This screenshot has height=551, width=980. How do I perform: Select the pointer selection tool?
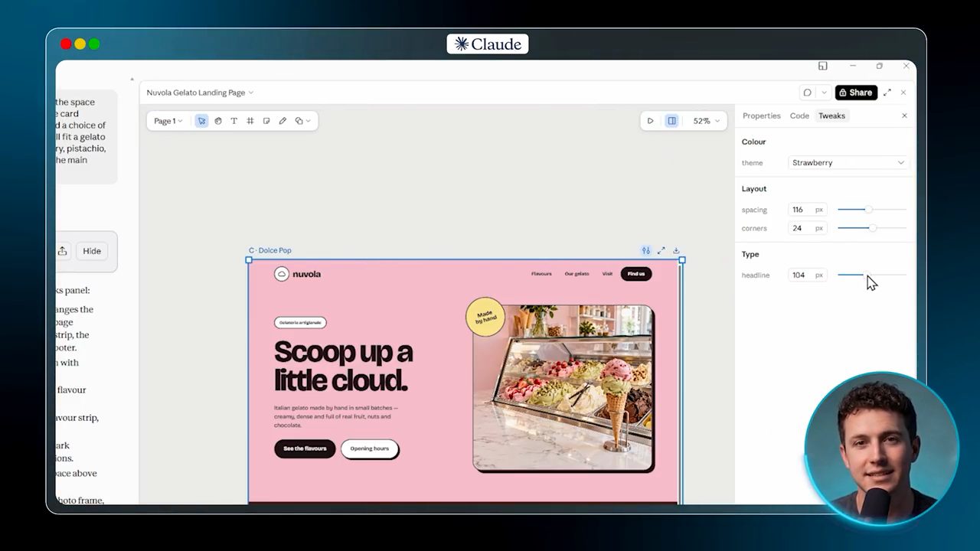(201, 121)
